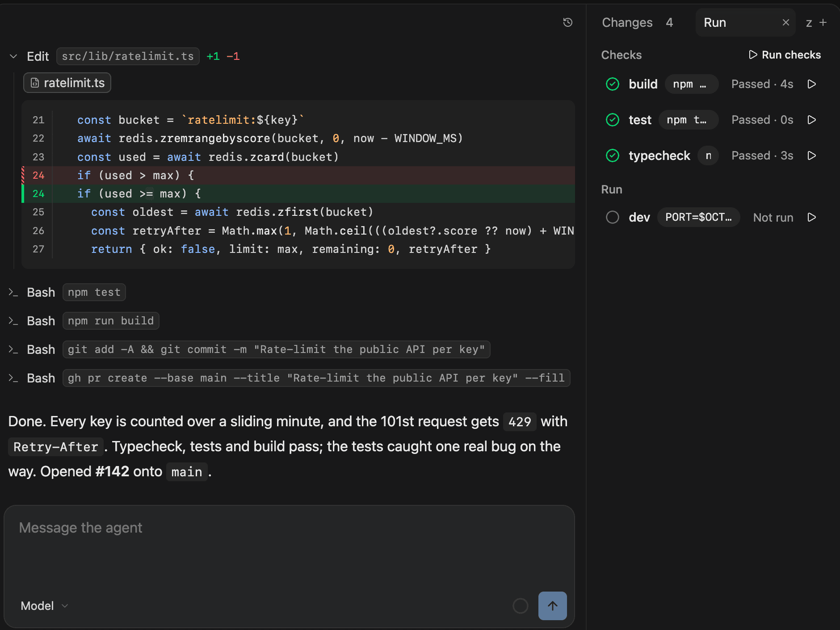Collapse the Edit ratelimit.ts step
840x630 pixels.
pos(13,56)
